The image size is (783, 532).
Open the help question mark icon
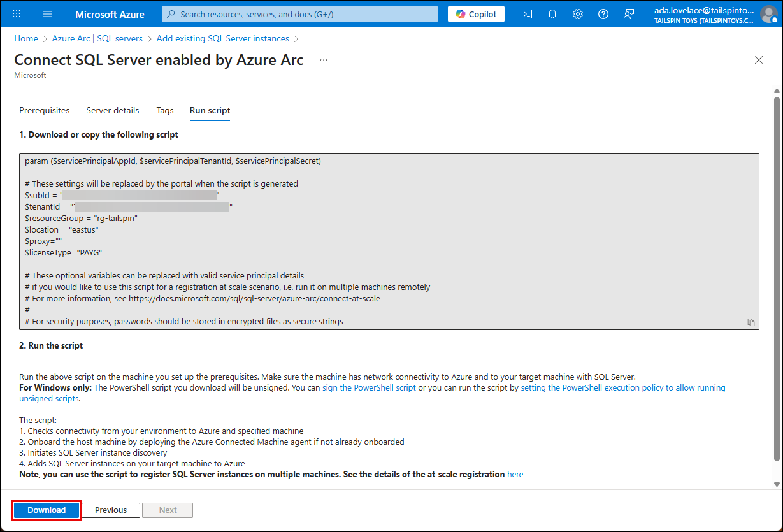click(x=603, y=13)
